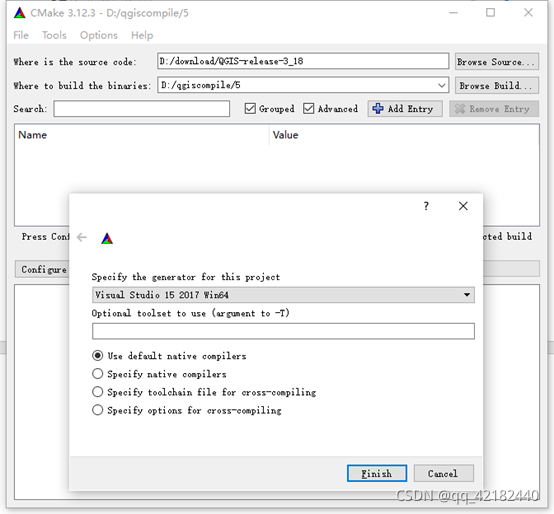The image size is (554, 514).
Task: Minimize the CMake window
Action: (x=453, y=13)
